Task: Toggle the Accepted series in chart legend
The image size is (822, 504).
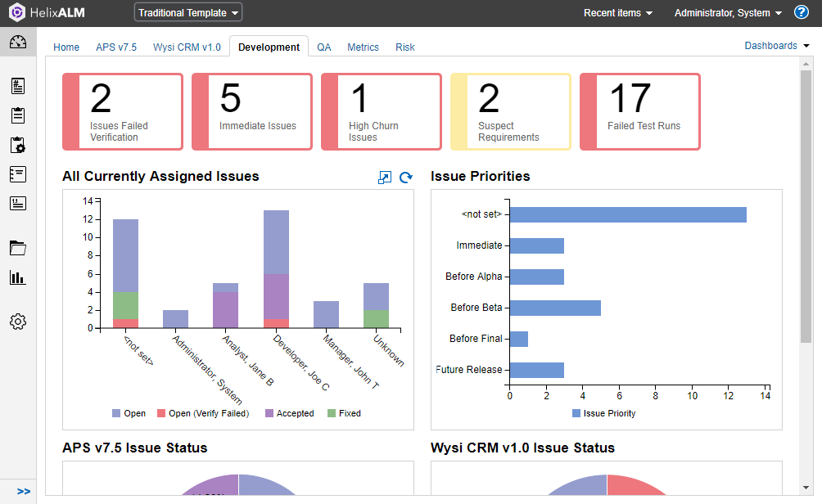Action: tap(288, 413)
